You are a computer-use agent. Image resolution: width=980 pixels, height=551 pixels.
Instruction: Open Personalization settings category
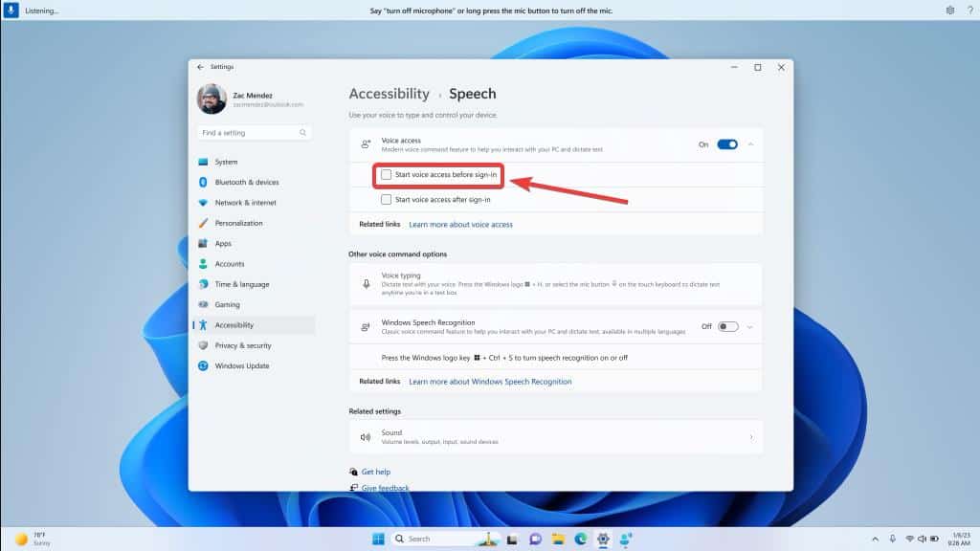point(254,223)
